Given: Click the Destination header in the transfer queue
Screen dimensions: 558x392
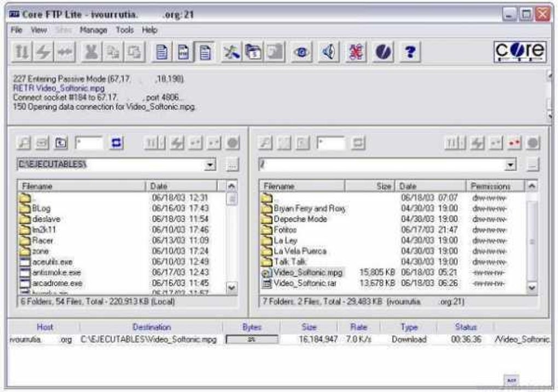Looking at the screenshot, I should [152, 327].
